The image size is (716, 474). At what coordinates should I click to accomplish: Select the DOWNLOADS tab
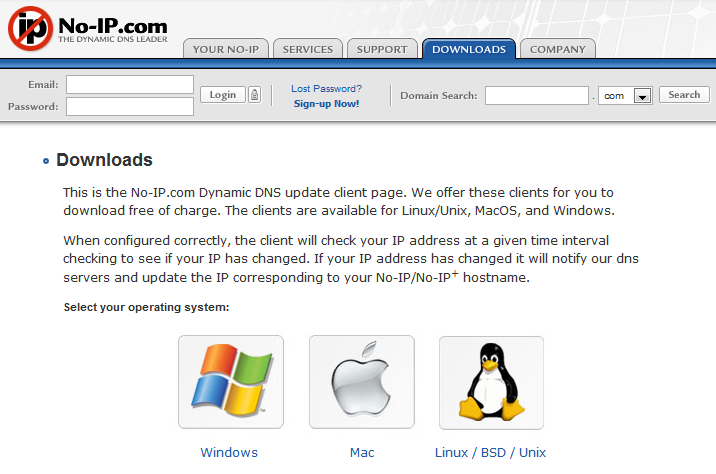(469, 49)
